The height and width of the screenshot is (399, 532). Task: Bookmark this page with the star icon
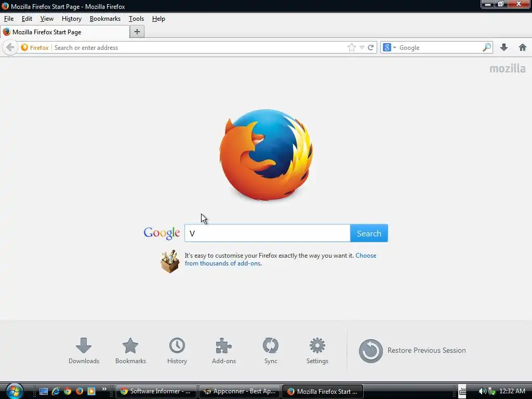tap(352, 47)
